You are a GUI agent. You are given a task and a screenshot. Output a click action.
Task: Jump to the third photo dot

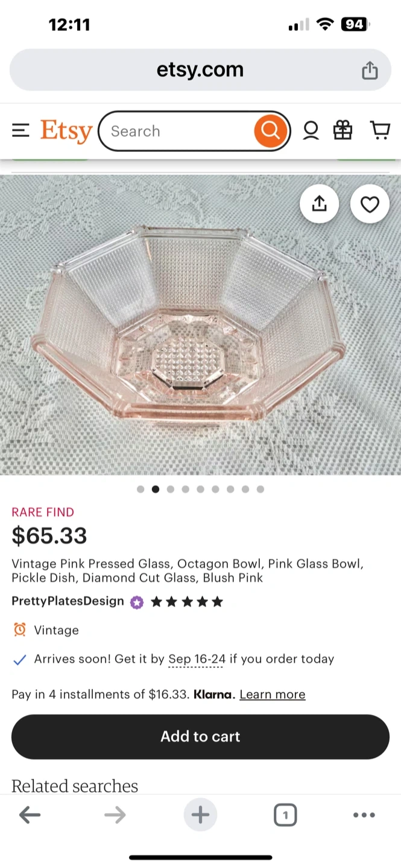(x=171, y=489)
